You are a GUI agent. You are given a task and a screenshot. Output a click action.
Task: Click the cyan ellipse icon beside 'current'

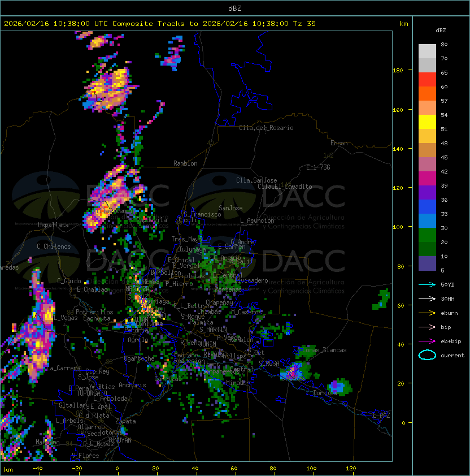(427, 355)
